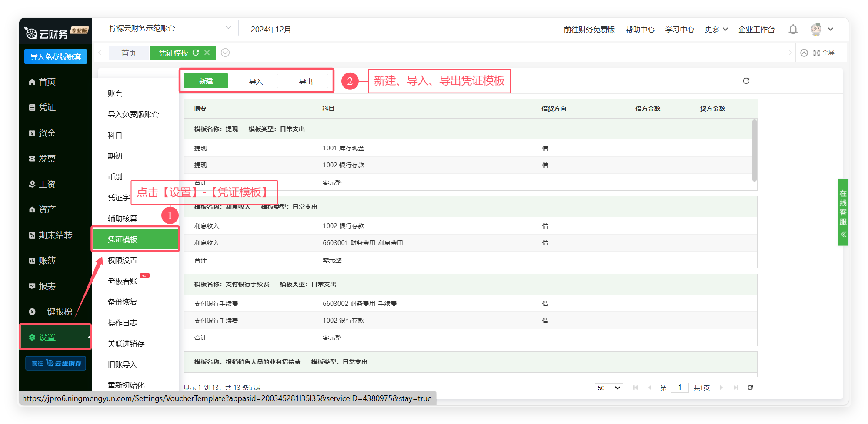Reload the 凭证模板 tab using its refresh icon
Image resolution: width=868 pixels, height=424 pixels.
pyautogui.click(x=196, y=53)
